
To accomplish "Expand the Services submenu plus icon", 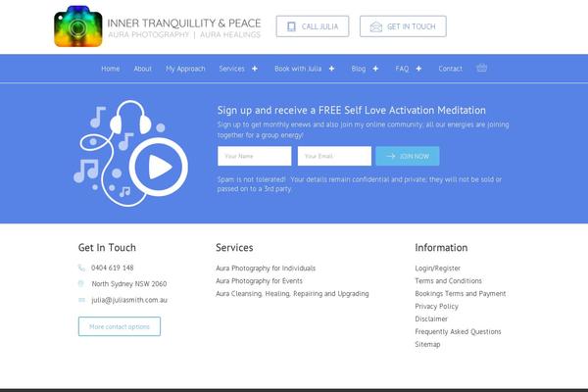I will [x=255, y=69].
